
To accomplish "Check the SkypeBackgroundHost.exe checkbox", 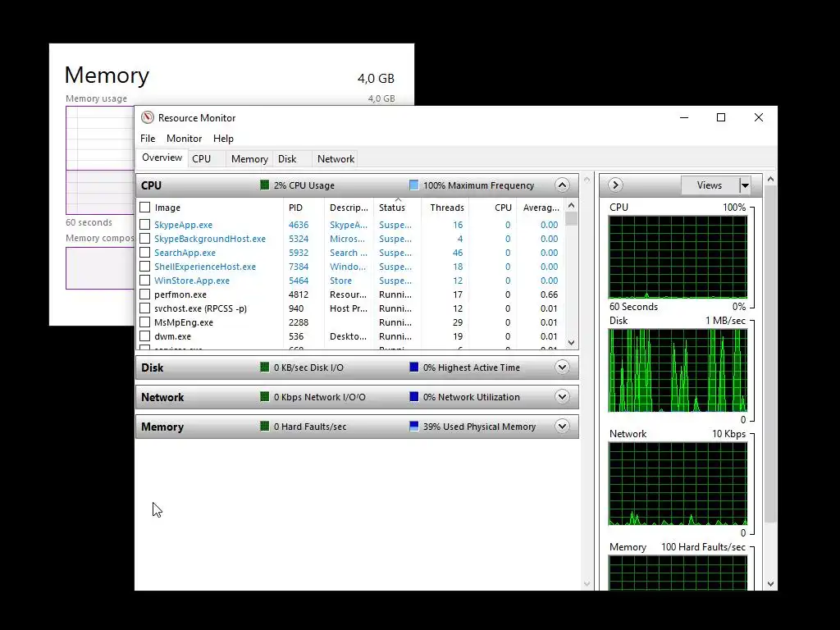I will click(x=144, y=239).
